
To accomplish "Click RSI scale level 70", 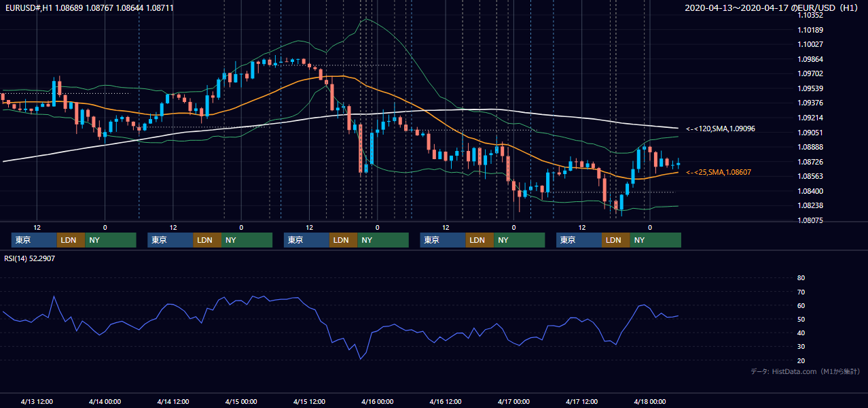I will point(801,292).
